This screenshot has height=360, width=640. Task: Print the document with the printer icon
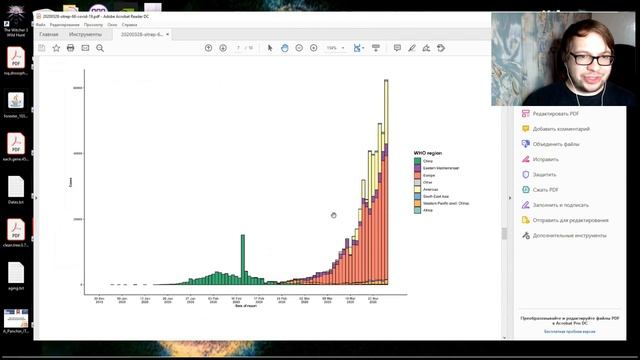pyautogui.click(x=71, y=48)
